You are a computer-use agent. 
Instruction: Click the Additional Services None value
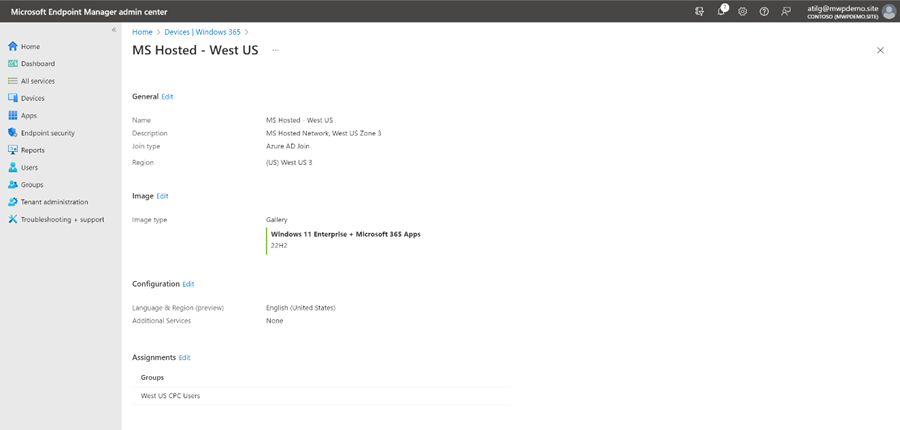[274, 321]
